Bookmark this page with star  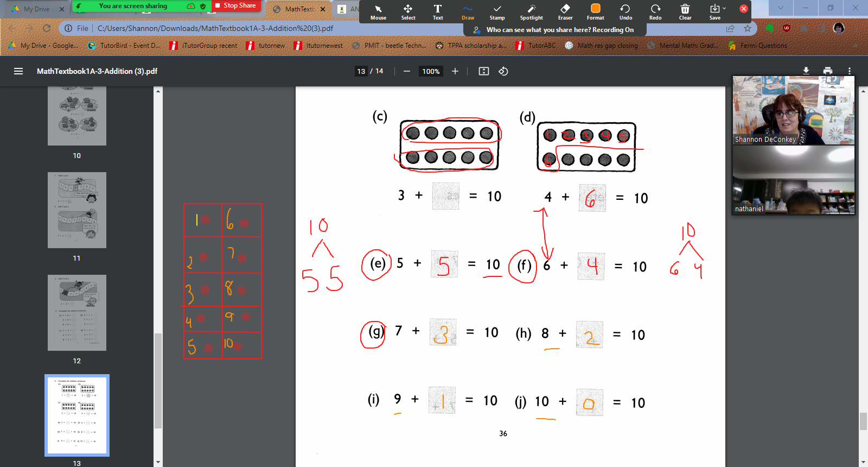coord(748,28)
